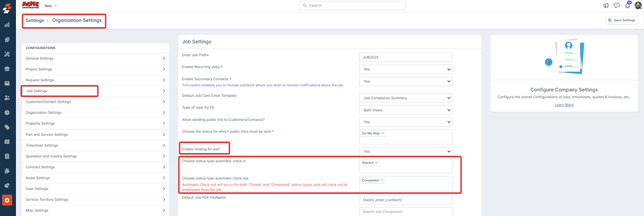Open the calendar icon in sidebar
This screenshot has width=644, height=216.
coord(7,83)
